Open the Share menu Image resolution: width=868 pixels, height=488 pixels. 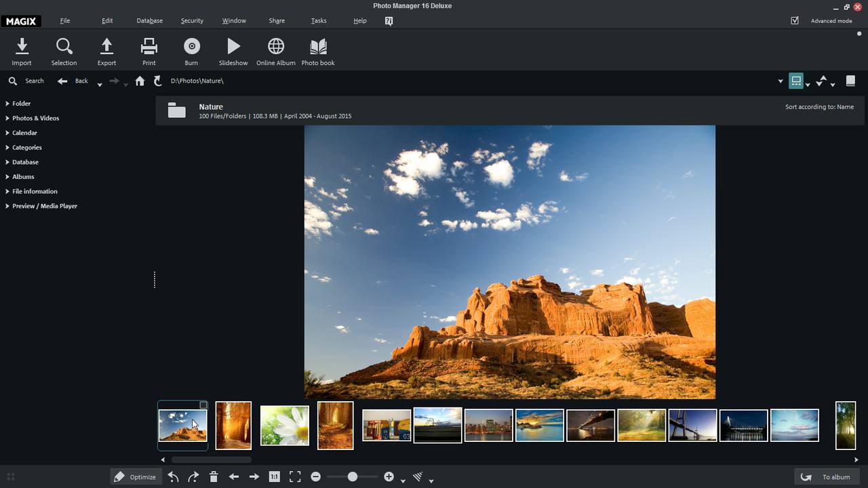tap(276, 20)
